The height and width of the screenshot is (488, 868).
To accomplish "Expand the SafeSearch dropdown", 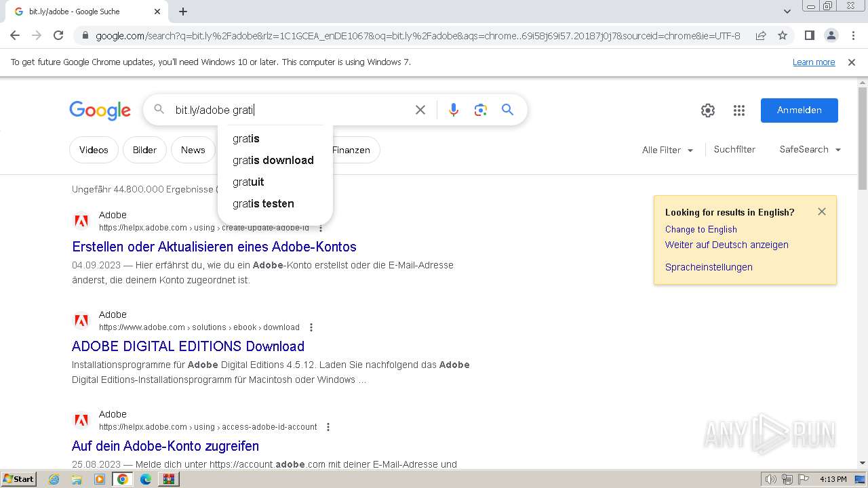I will pos(810,149).
